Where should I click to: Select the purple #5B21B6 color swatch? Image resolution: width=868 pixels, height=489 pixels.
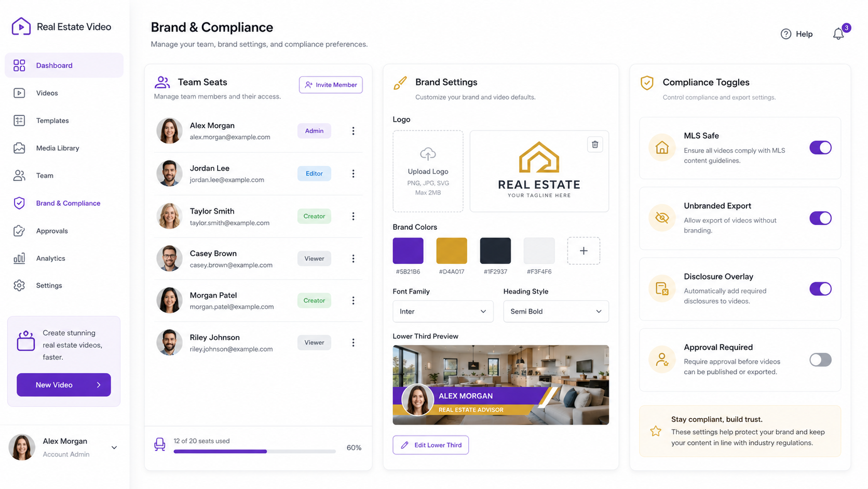click(x=408, y=251)
